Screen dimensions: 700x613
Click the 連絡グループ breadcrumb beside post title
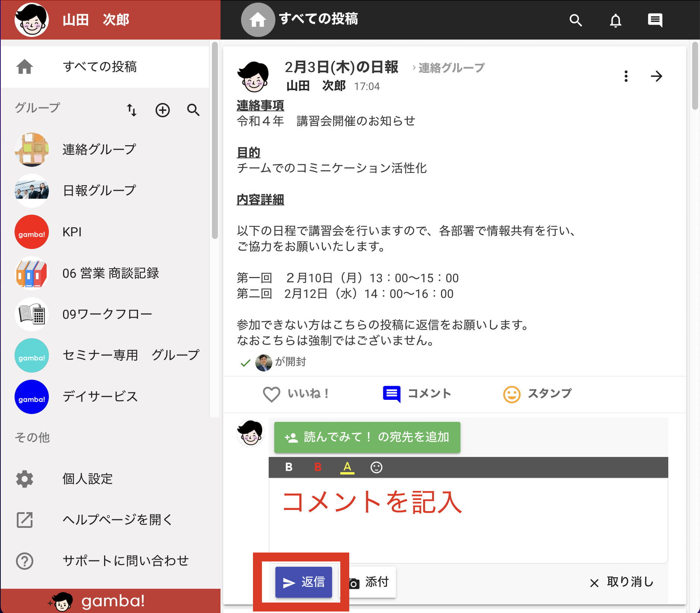point(451,68)
